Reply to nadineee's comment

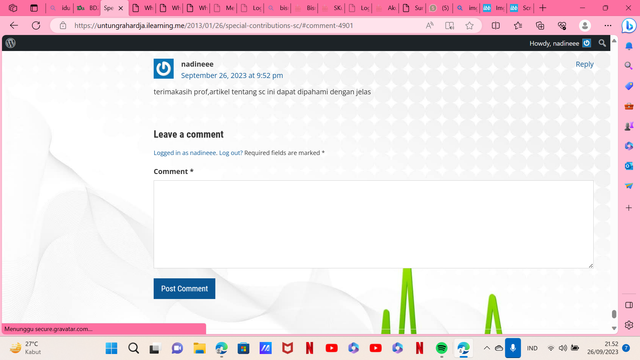click(584, 64)
